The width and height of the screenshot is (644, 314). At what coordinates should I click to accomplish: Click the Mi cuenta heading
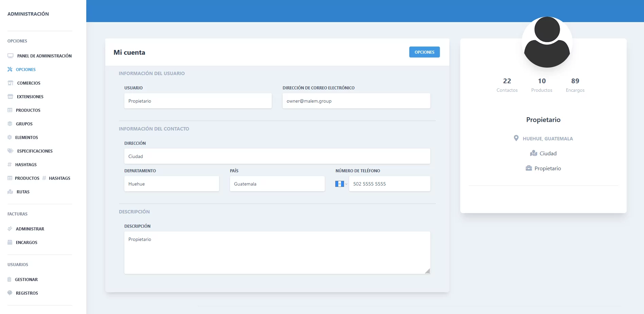(x=129, y=52)
